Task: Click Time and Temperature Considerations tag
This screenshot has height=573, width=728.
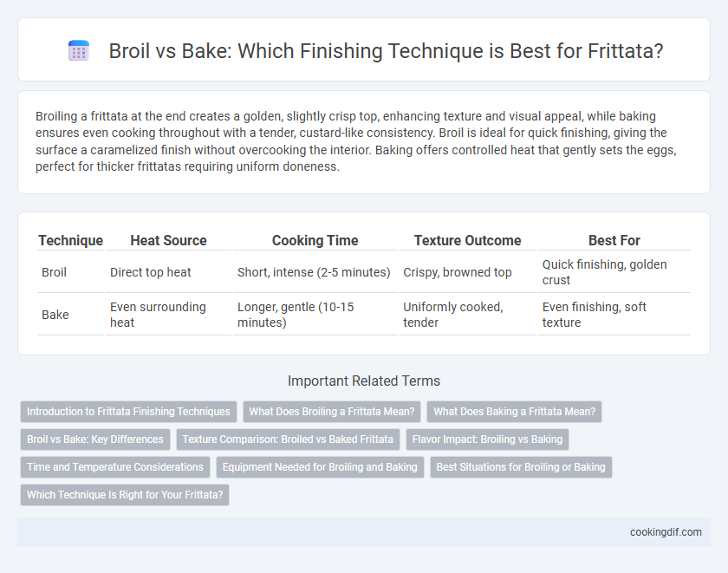Action: click(x=115, y=467)
